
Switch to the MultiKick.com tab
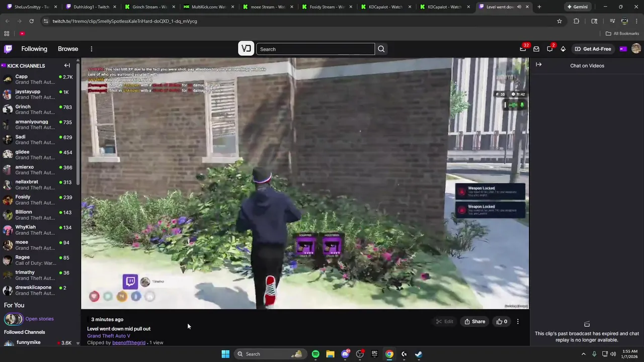click(x=208, y=7)
